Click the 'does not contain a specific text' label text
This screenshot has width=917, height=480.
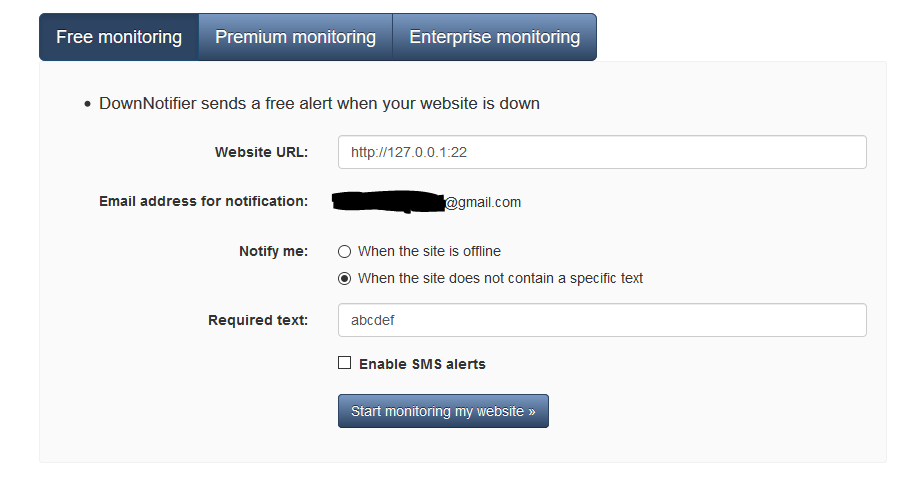[500, 278]
